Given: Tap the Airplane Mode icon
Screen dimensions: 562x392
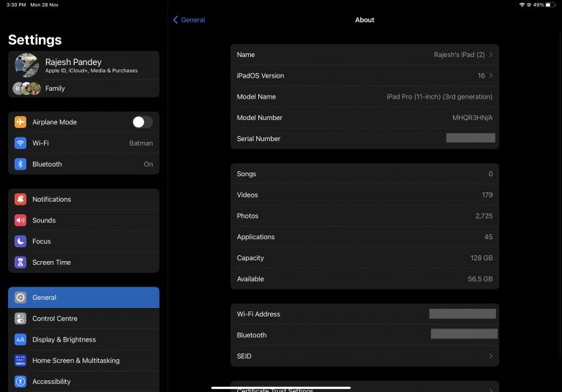Looking at the screenshot, I should 20,122.
